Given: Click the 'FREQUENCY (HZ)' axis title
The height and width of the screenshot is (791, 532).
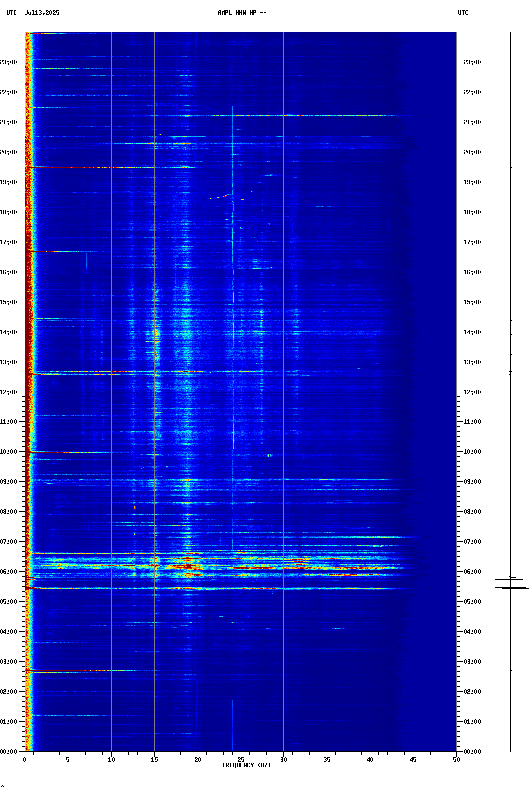Looking at the screenshot, I should coord(247,765).
